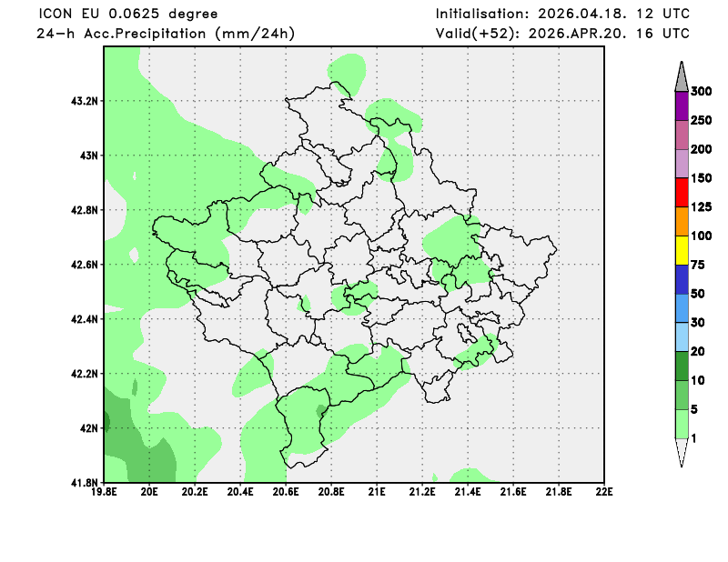Select the dark green legend swatch above 10
The height and width of the screenshot is (562, 728).
click(682, 366)
